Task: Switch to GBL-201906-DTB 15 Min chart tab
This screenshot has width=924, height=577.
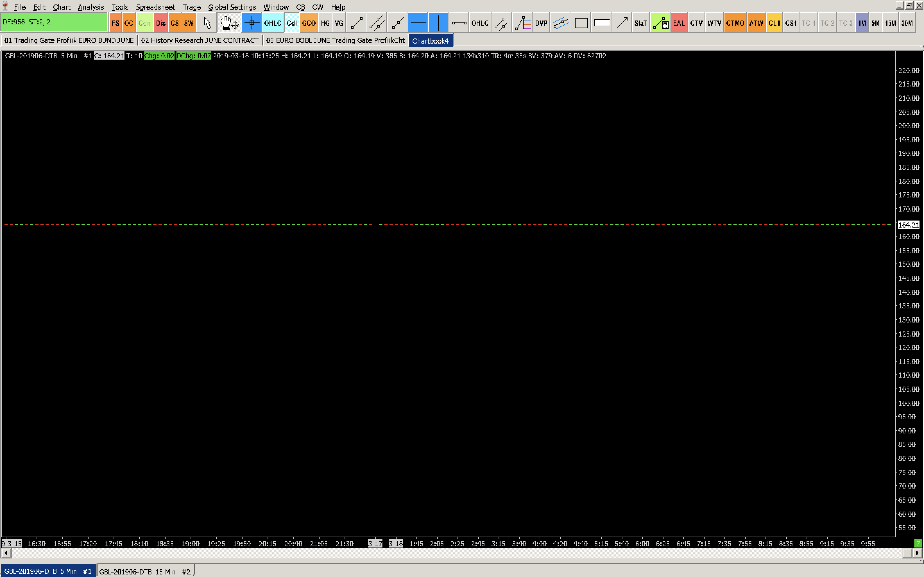Action: pyautogui.click(x=145, y=571)
